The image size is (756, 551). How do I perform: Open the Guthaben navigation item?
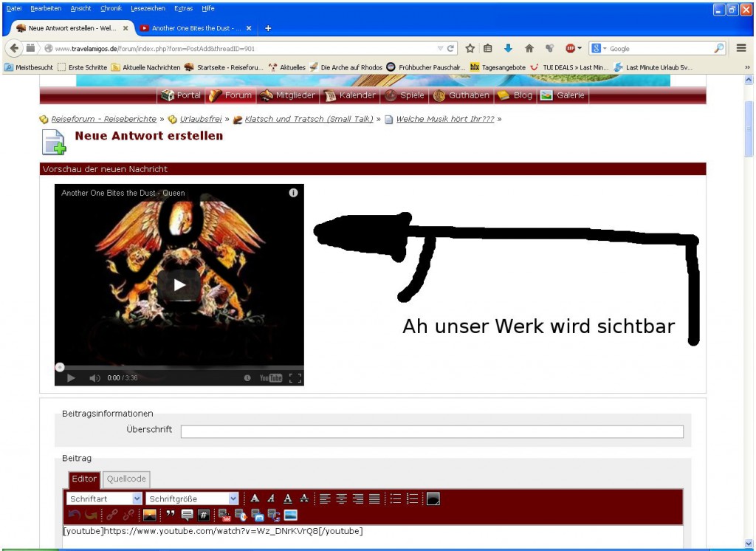click(461, 95)
